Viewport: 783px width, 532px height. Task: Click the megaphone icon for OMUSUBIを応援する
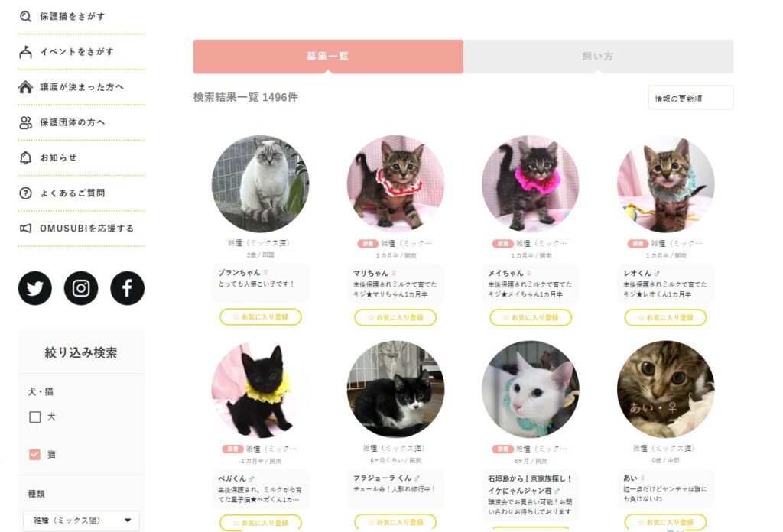coord(25,228)
